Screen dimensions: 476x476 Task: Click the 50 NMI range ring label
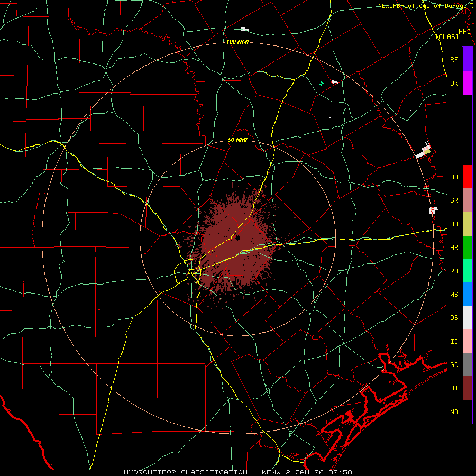pos(237,140)
